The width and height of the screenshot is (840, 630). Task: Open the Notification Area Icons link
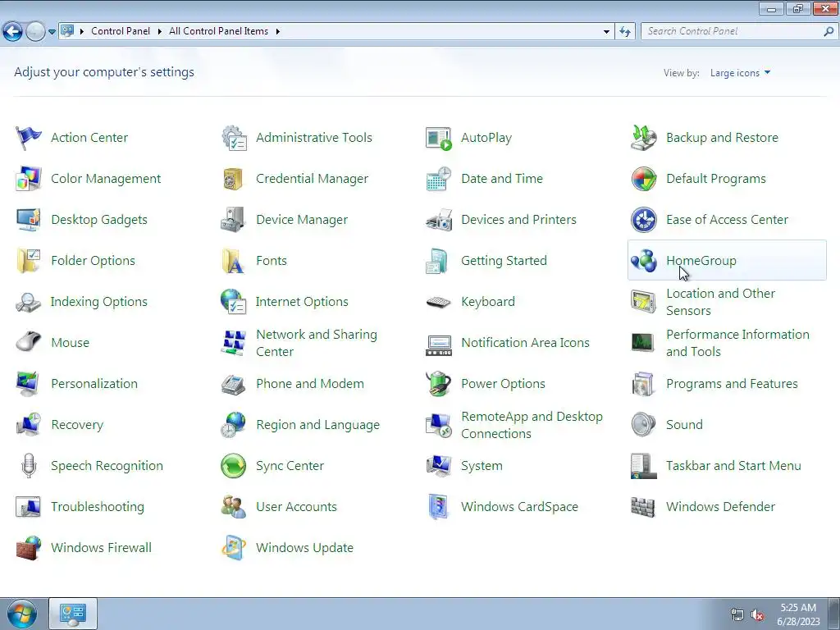[x=525, y=343]
